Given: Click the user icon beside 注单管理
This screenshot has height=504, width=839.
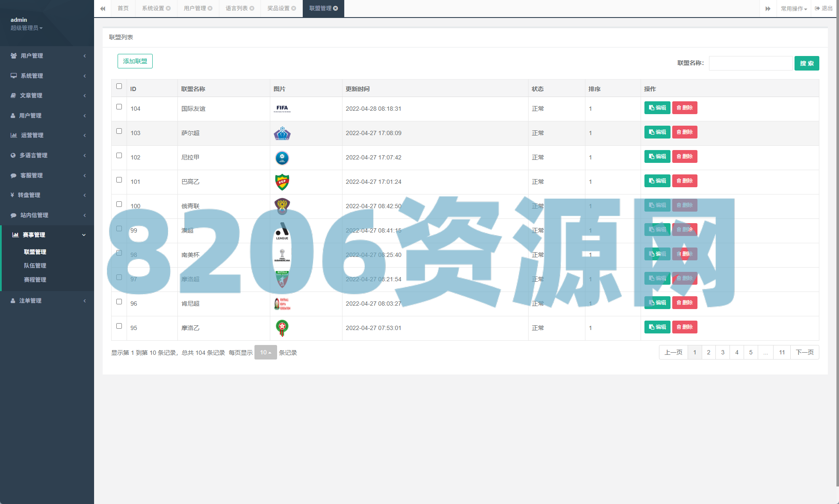Looking at the screenshot, I should pos(13,301).
